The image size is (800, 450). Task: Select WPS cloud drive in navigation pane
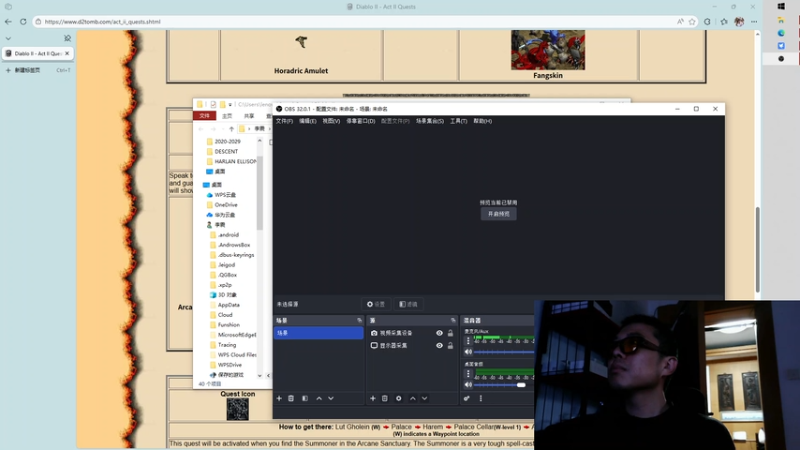click(221, 195)
